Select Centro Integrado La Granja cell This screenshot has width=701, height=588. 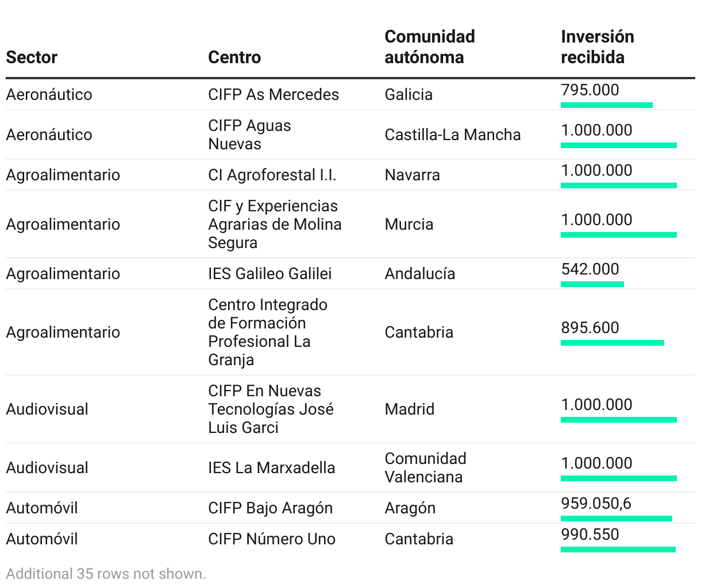point(268,332)
